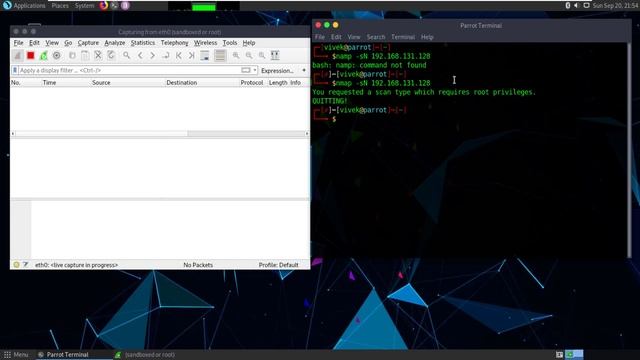
Task: Open Wireshark File menu
Action: 18,43
